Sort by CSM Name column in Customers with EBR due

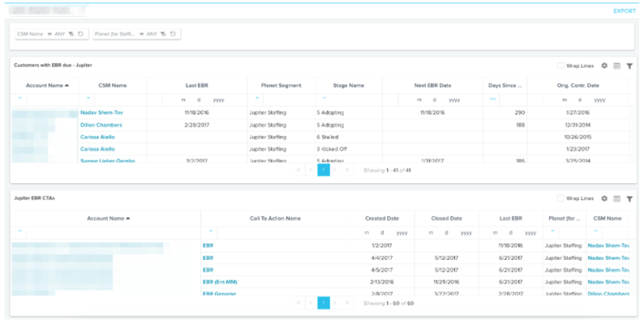point(113,85)
